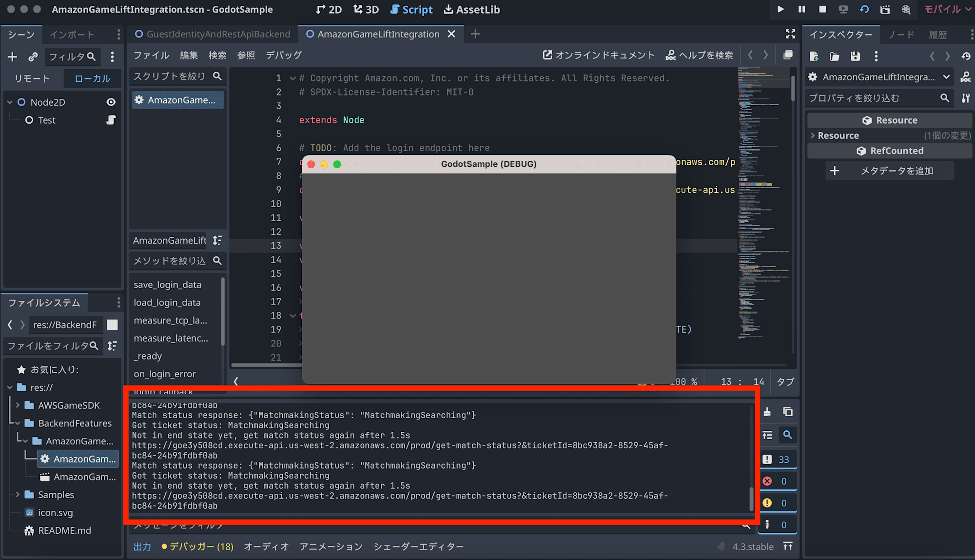Select the _ready method
The width and height of the screenshot is (975, 560).
point(148,356)
